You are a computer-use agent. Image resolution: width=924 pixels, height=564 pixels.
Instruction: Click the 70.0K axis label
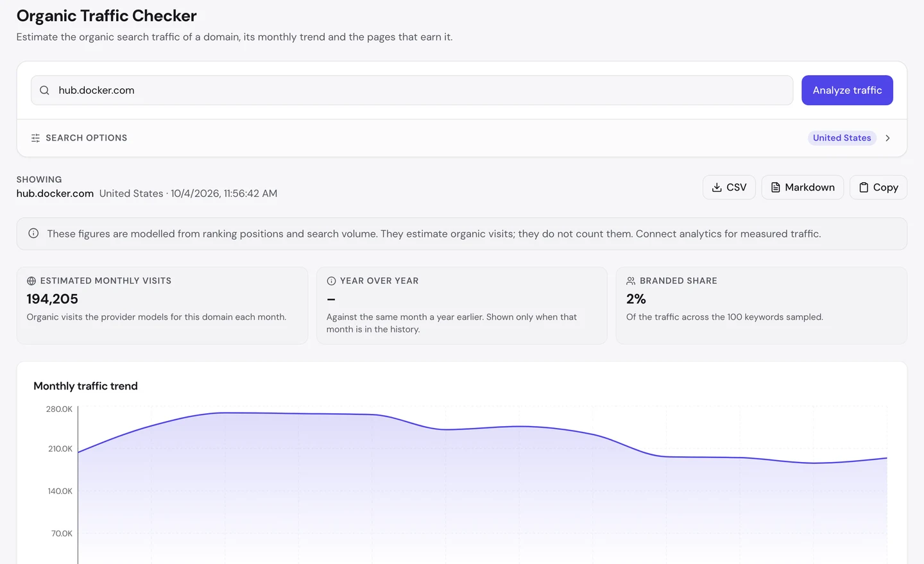(x=62, y=534)
